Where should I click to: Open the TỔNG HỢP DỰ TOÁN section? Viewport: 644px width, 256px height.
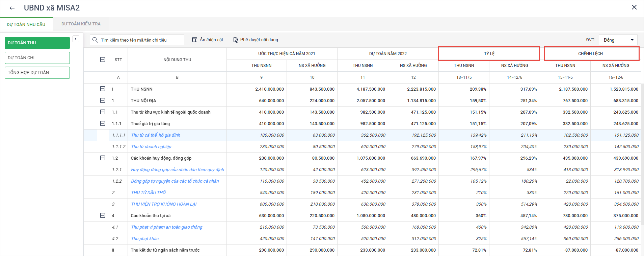click(37, 73)
